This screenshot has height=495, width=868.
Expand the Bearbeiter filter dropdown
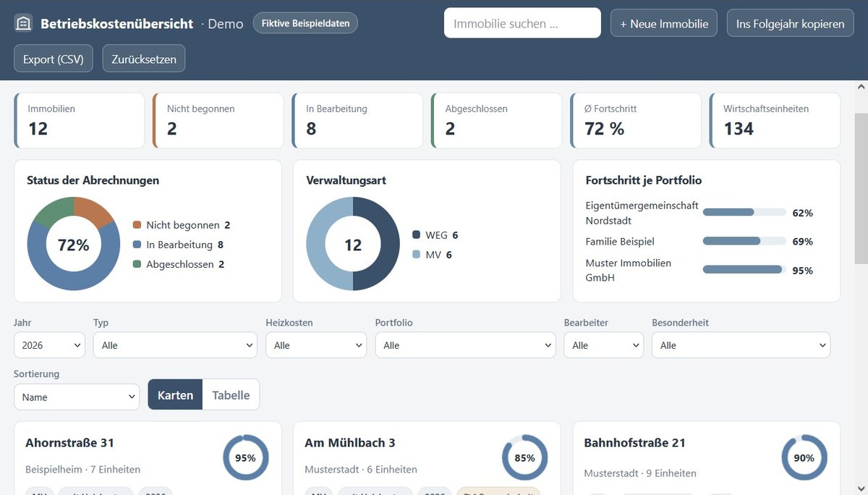[x=603, y=345]
